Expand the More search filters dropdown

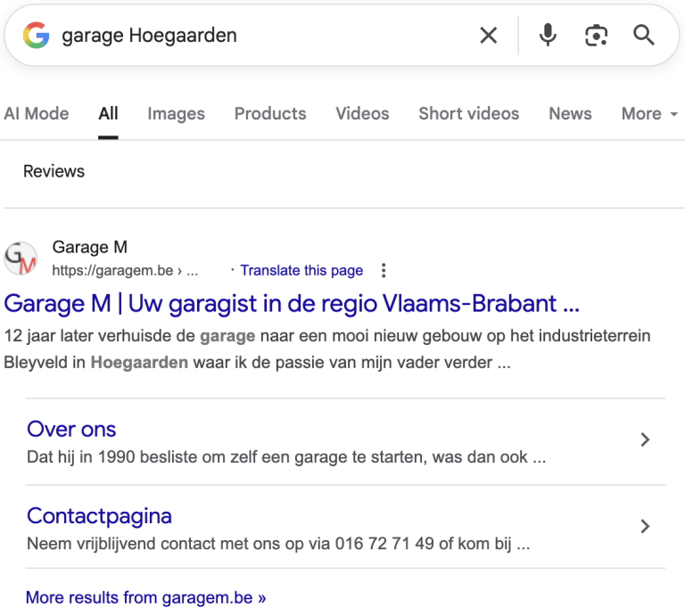coord(649,114)
